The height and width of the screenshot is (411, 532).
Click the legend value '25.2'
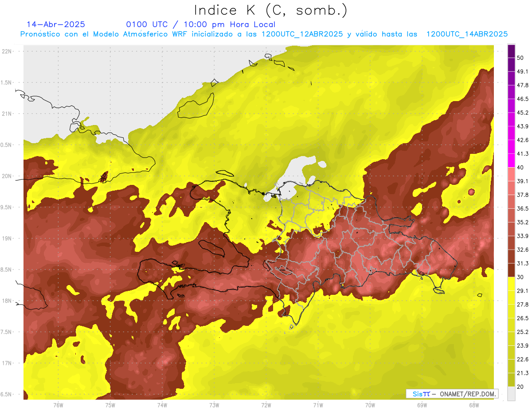(x=522, y=332)
